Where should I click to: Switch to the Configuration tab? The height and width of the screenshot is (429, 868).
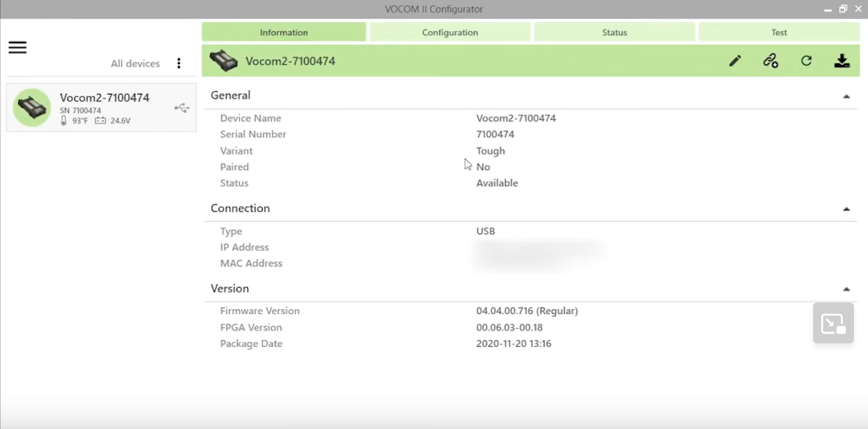pyautogui.click(x=450, y=32)
